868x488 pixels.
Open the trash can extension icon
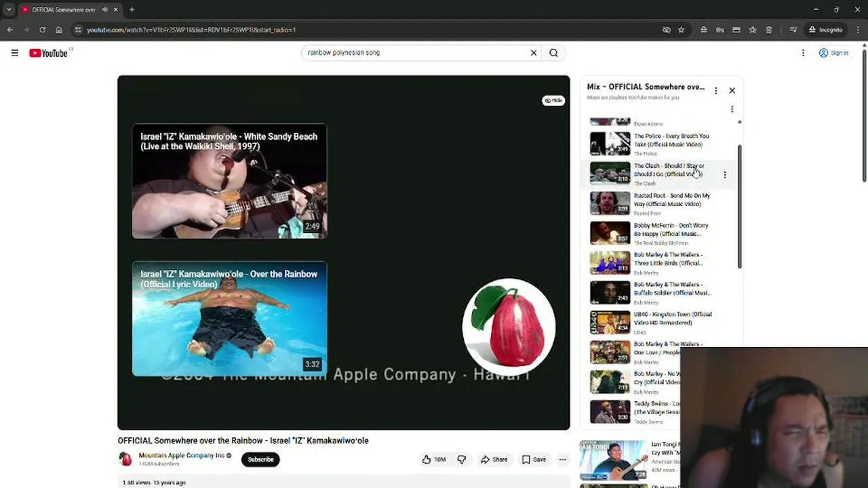[769, 30]
